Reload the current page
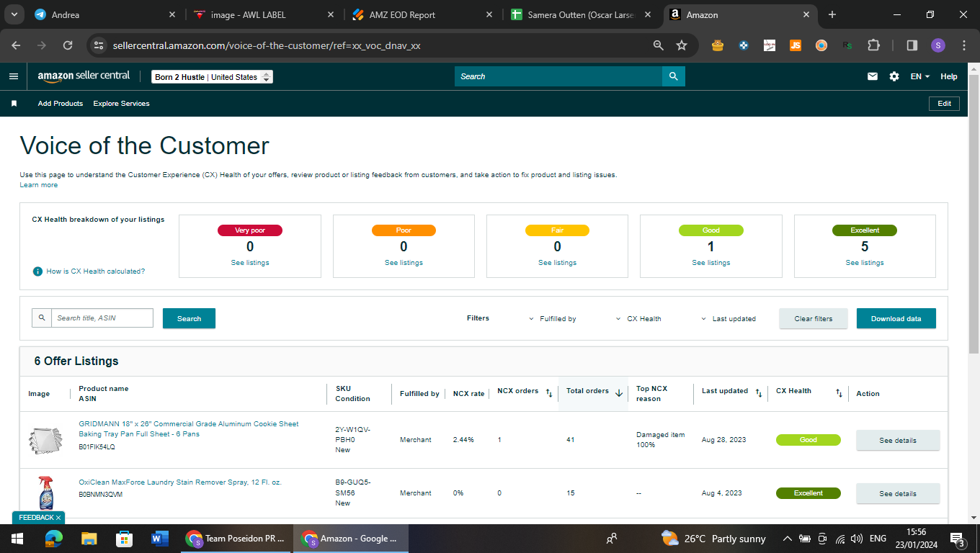 click(x=68, y=45)
